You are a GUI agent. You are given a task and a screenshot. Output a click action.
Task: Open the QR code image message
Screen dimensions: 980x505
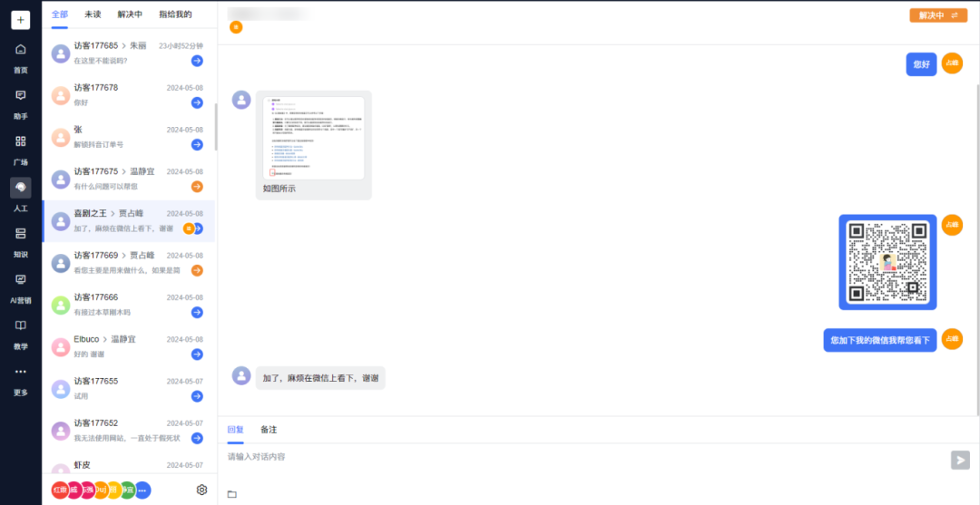887,262
